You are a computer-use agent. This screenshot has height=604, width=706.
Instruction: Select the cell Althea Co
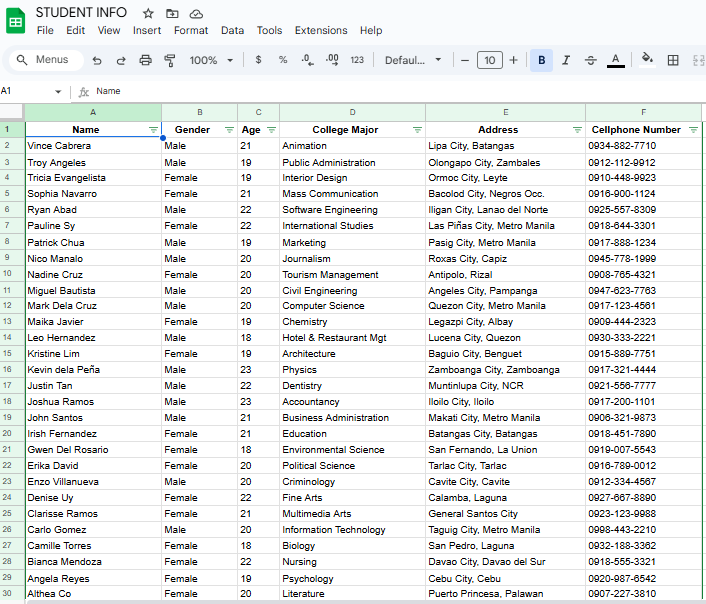click(93, 594)
